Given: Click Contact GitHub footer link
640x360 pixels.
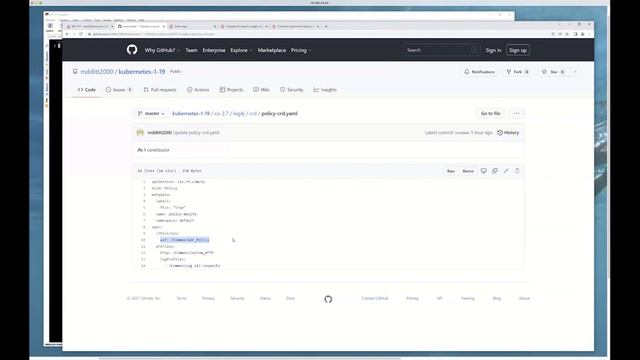Looking at the screenshot, I should (375, 298).
